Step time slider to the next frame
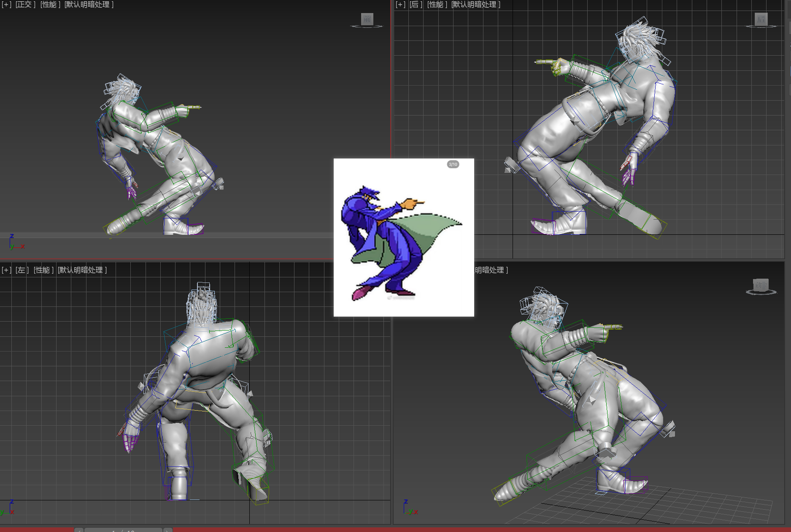 click(167, 530)
